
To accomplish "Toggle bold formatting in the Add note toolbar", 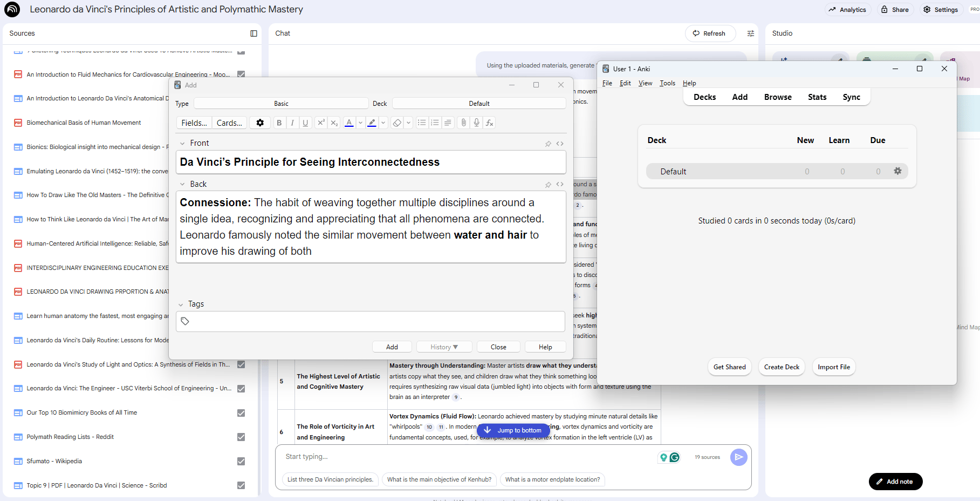I will (279, 123).
